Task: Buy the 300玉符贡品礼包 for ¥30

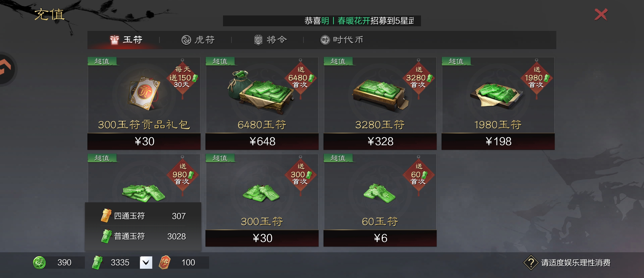Action: (144, 141)
